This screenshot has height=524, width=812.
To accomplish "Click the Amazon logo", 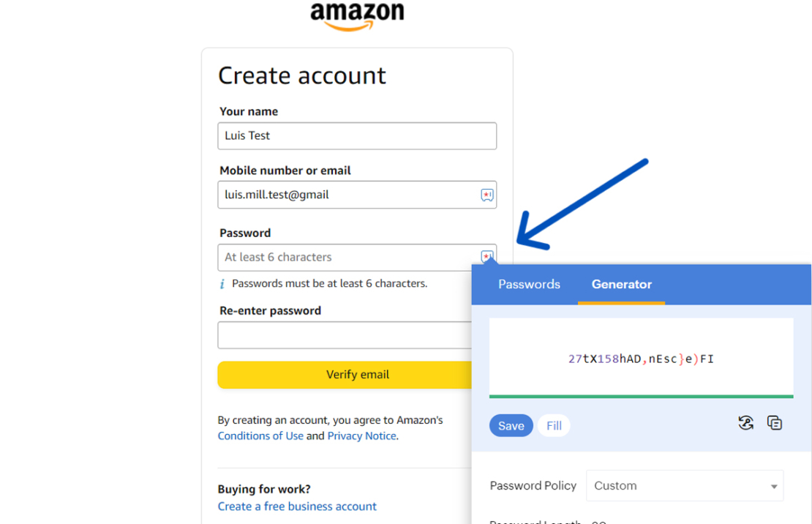I will [357, 16].
